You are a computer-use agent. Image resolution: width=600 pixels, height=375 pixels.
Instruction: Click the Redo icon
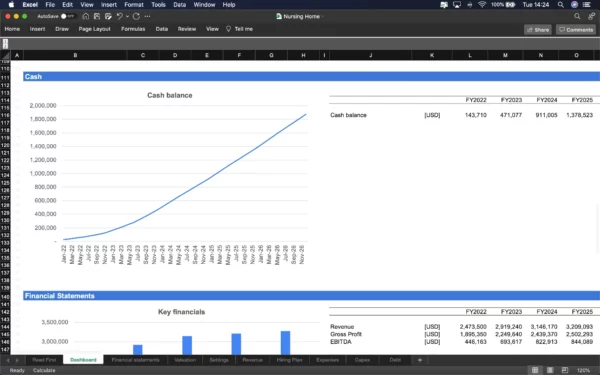pyautogui.click(x=136, y=16)
